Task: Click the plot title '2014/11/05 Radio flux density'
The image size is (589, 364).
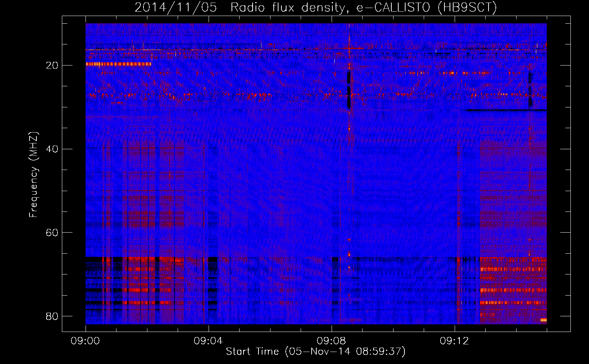Action: pos(316,8)
